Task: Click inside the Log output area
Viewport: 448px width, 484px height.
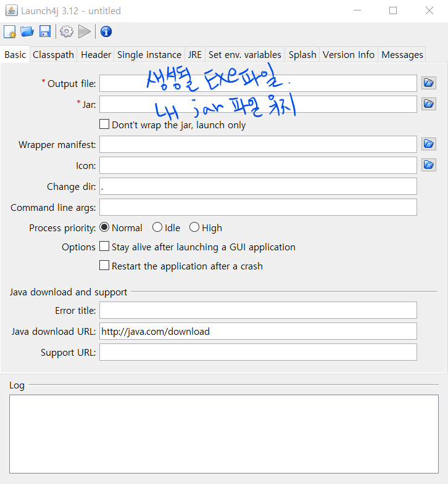Action: coord(223,433)
